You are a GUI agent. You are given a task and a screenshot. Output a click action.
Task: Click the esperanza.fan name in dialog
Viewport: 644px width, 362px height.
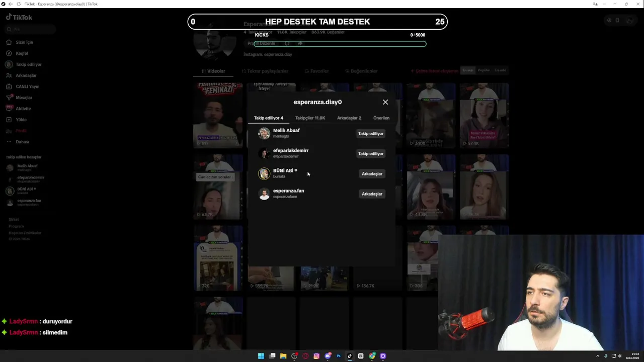point(288,191)
